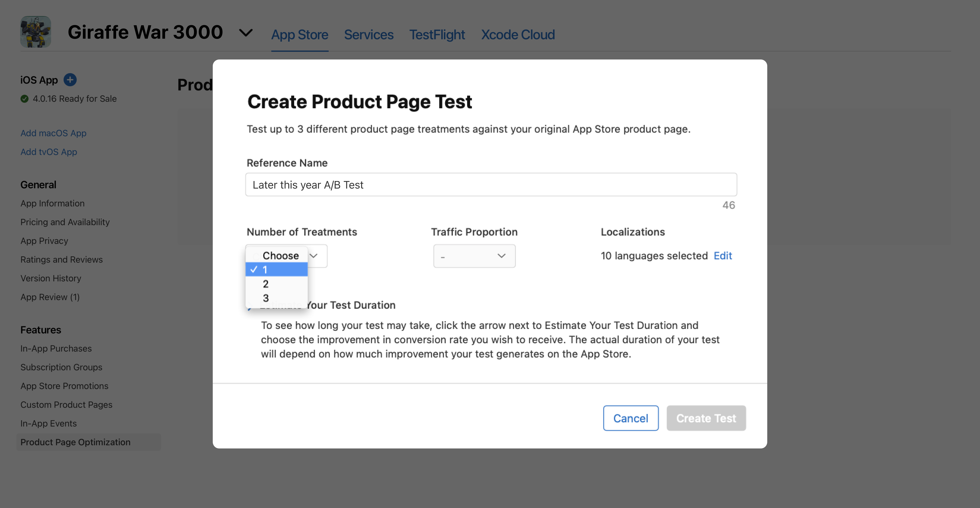980x508 pixels.
Task: Open Pricing and Availability
Action: 65,222
